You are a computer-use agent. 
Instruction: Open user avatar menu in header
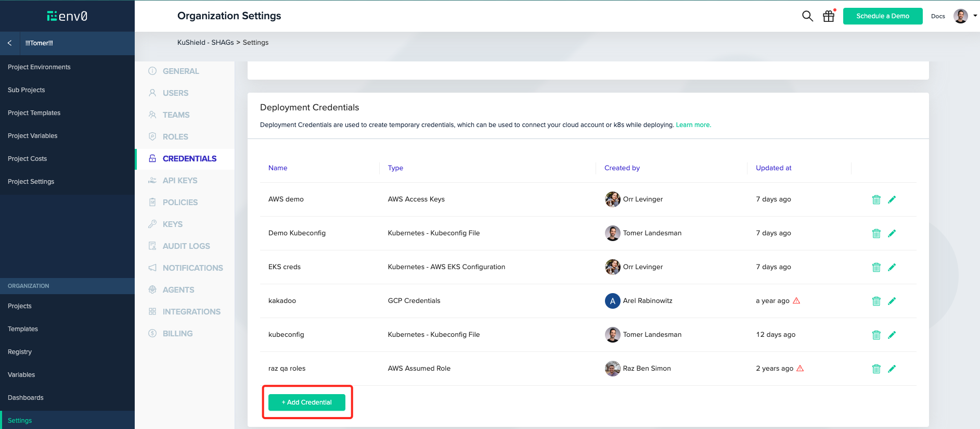[x=961, y=16]
